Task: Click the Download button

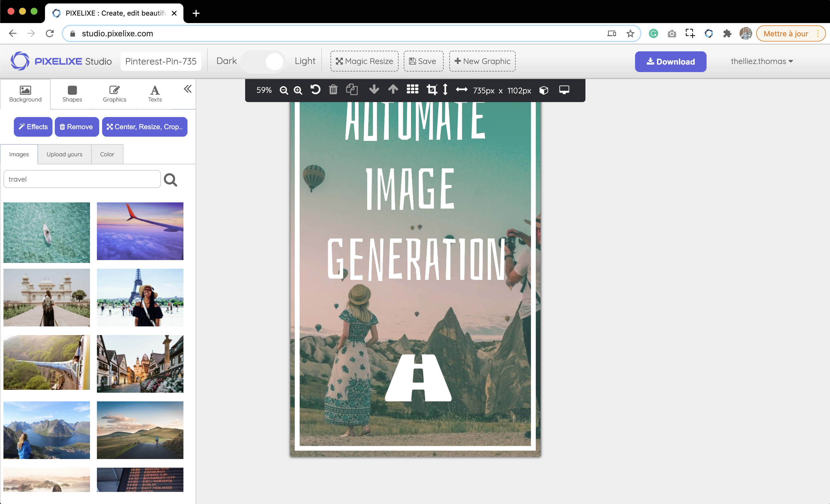Action: 670,62
